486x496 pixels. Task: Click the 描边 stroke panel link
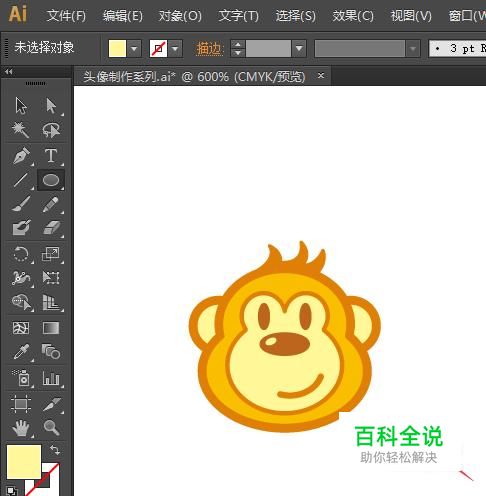pos(209,49)
